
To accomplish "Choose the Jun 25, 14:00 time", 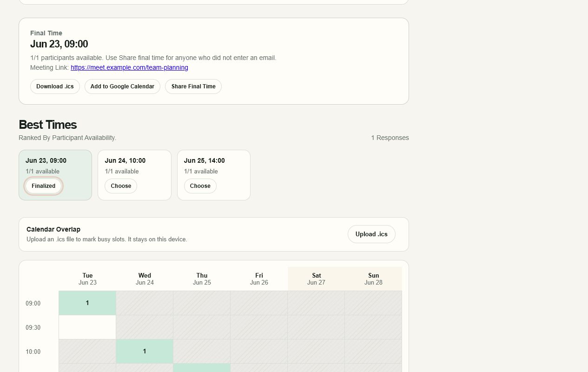I will 200,186.
